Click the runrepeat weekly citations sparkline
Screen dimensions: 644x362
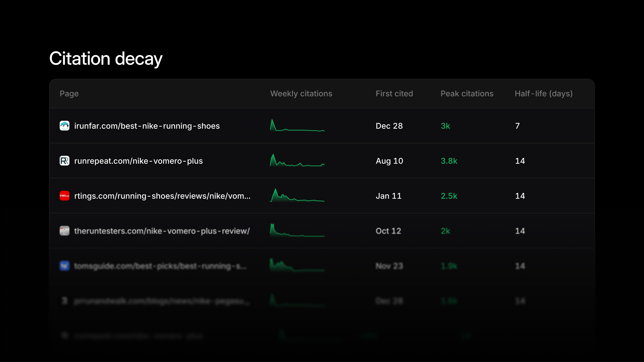click(x=297, y=160)
